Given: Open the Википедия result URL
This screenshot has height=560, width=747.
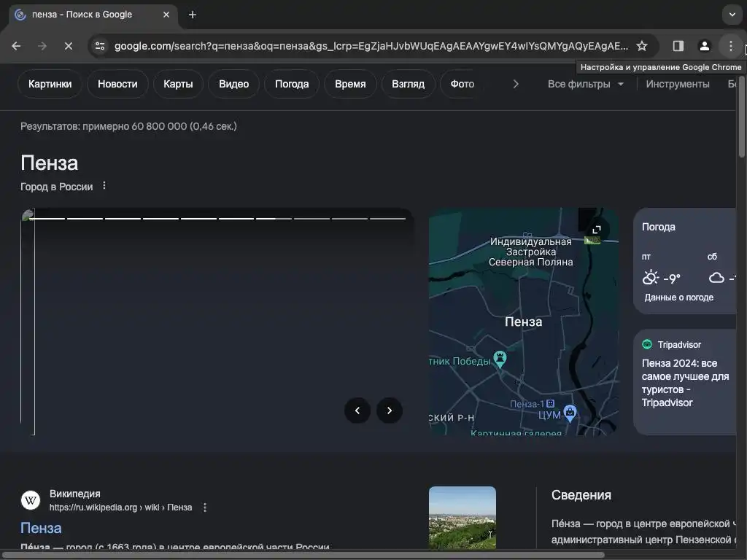Looking at the screenshot, I should (120, 507).
